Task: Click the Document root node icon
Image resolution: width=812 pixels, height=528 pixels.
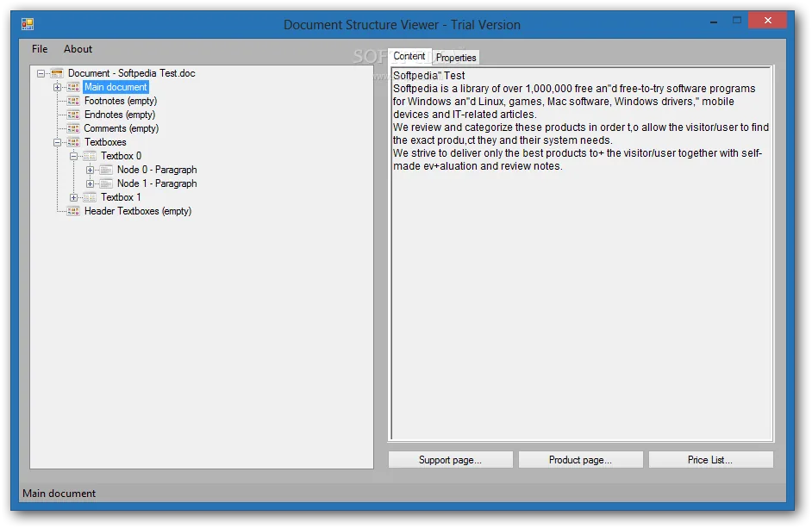Action: (57, 73)
